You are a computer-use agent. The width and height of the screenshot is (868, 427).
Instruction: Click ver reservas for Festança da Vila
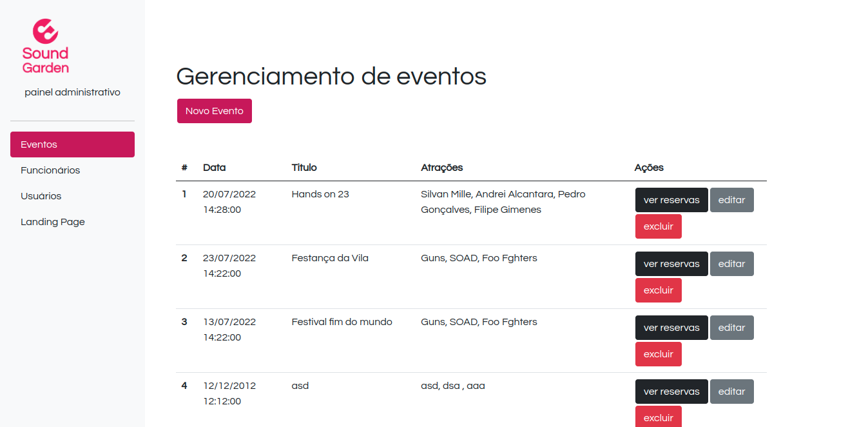671,263
